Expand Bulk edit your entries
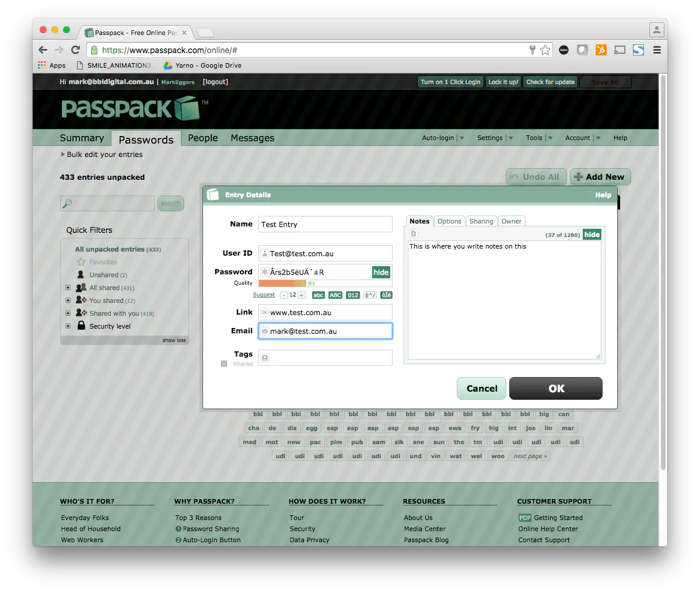The height and width of the screenshot is (593, 700). point(101,155)
